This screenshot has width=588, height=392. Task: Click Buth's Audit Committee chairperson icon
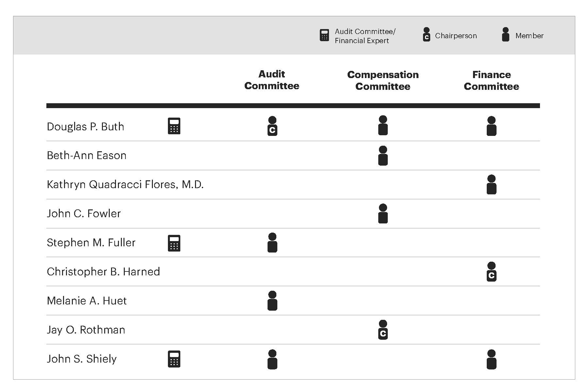pos(272,126)
